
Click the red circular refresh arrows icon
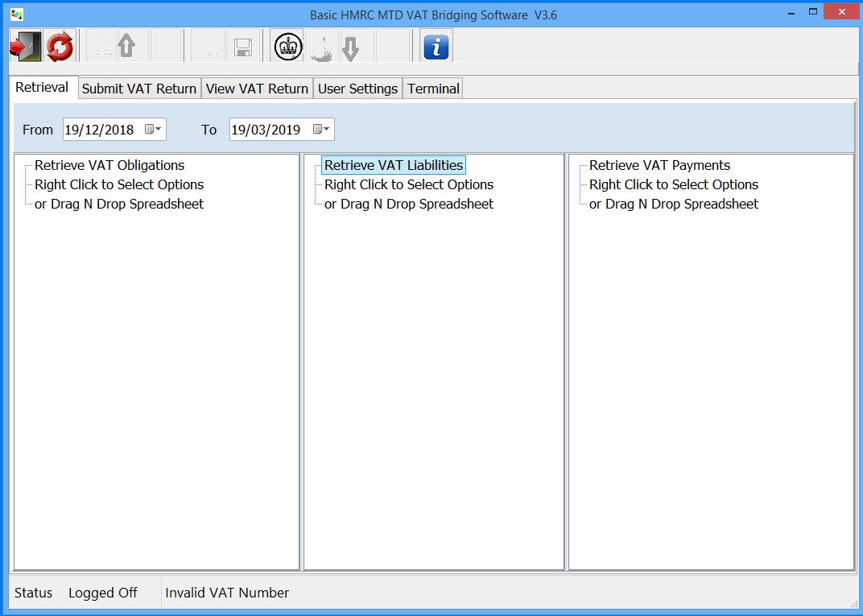click(x=60, y=46)
